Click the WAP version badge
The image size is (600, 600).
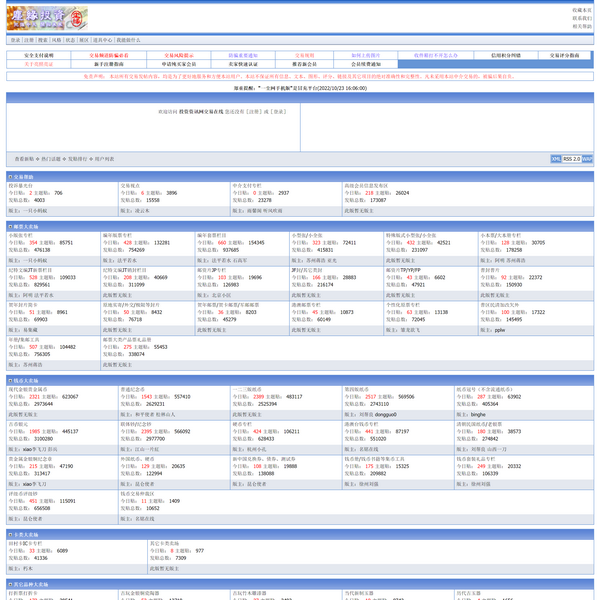(x=587, y=159)
